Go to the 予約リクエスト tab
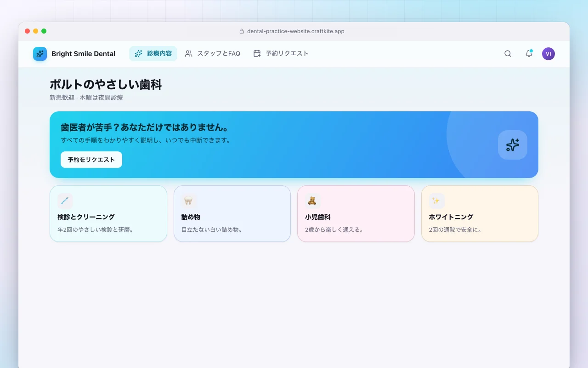Image resolution: width=588 pixels, height=368 pixels. pyautogui.click(x=281, y=54)
